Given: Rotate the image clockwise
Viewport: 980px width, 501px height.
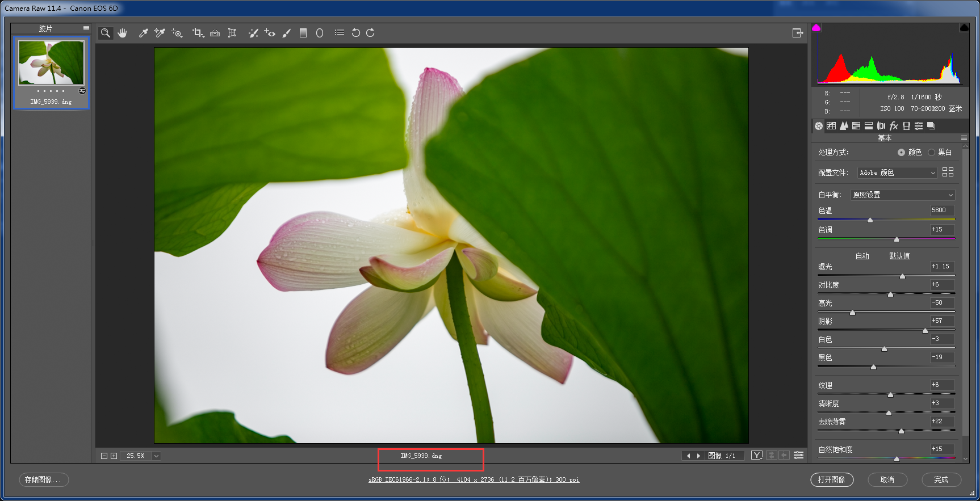Looking at the screenshot, I should coord(370,33).
